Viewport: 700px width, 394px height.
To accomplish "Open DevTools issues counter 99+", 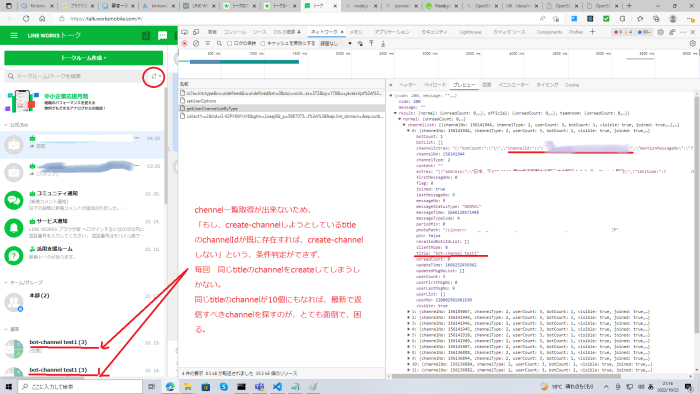I will (x=644, y=32).
